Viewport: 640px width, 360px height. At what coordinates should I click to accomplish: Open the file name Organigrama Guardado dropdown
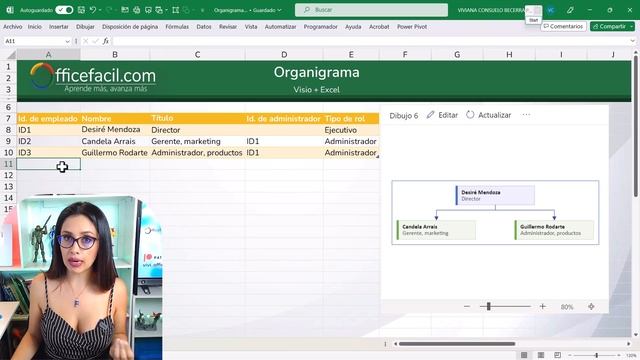(247, 10)
